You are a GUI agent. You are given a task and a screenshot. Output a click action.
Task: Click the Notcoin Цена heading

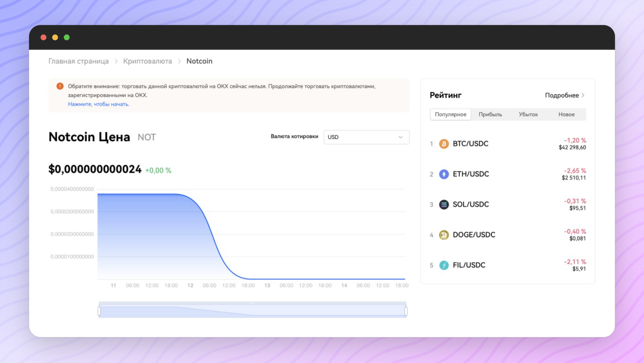coord(89,137)
